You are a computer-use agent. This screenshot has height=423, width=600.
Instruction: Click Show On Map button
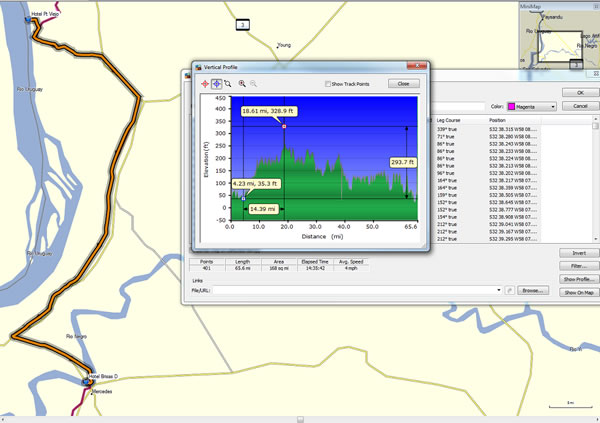point(579,292)
